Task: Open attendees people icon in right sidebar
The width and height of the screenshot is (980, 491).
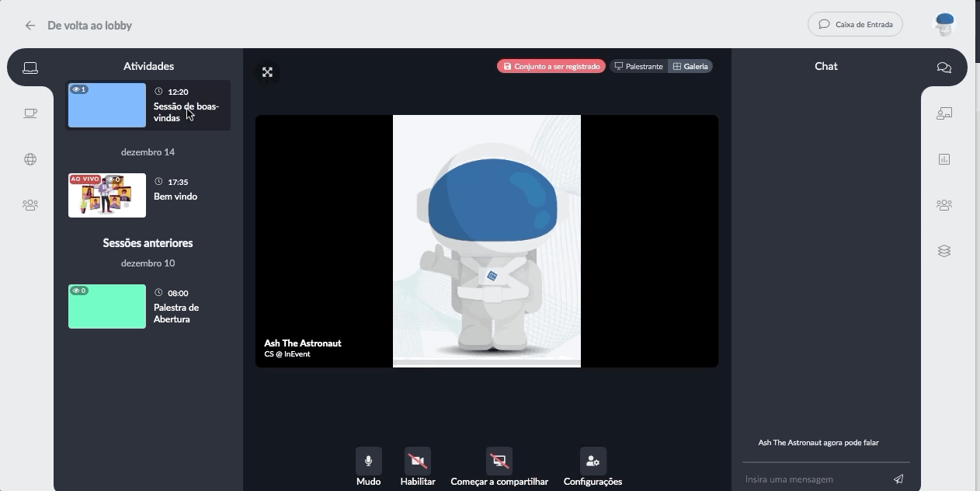Action: (x=944, y=205)
